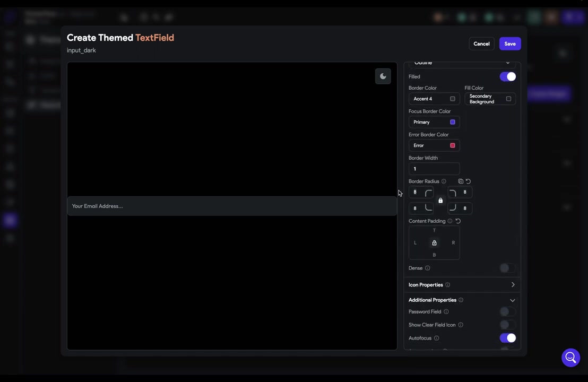
Task: Click the top-right corner radius icon
Action: tap(453, 193)
